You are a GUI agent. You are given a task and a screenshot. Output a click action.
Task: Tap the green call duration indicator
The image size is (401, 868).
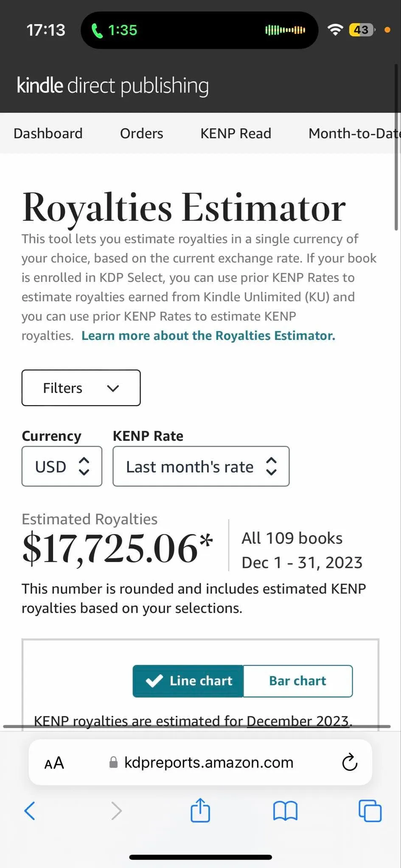[115, 30]
